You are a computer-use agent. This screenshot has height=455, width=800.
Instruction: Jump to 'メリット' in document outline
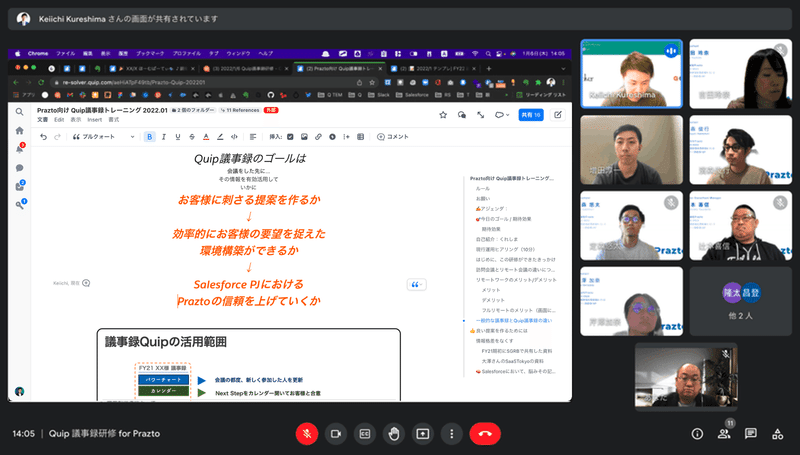(491, 290)
